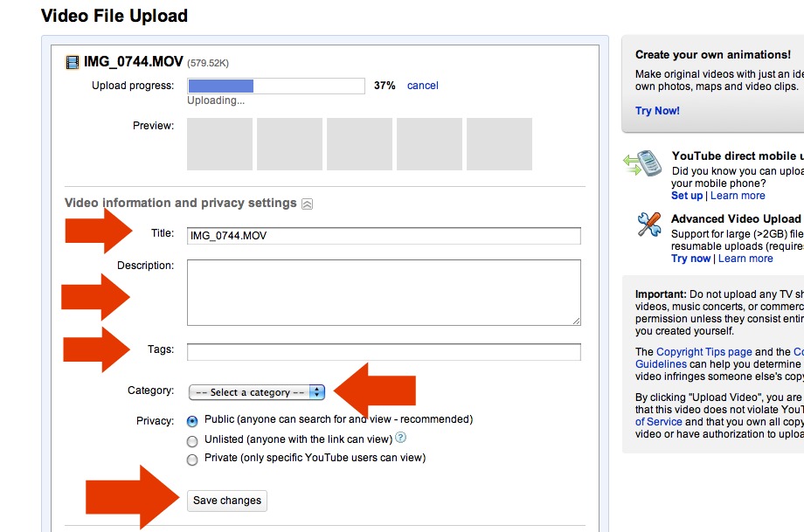Open the of Service terms link

(658, 421)
